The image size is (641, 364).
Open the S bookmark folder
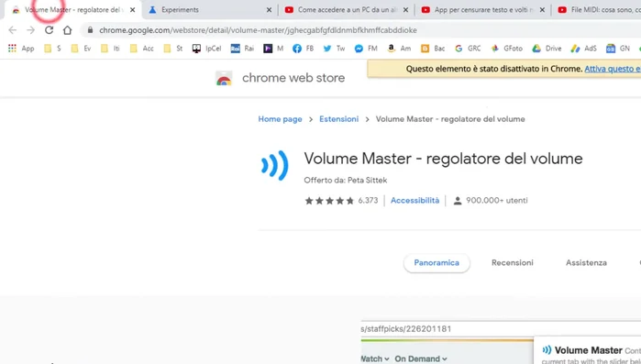[53, 49]
